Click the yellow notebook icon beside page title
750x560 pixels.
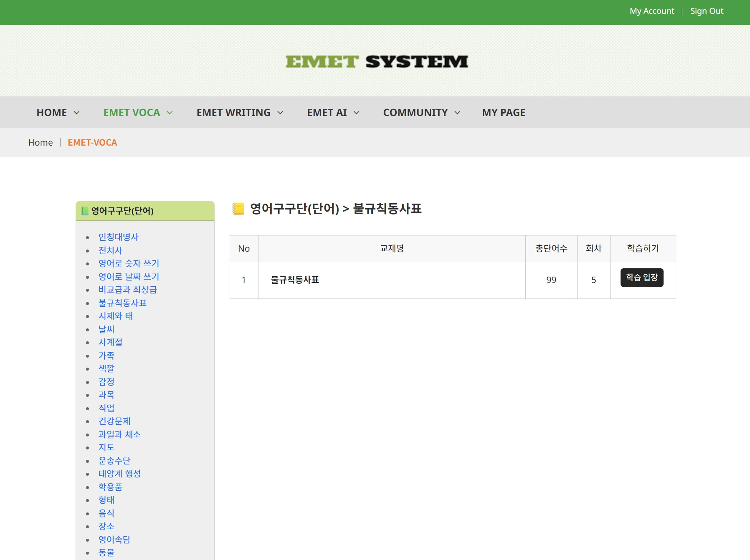pyautogui.click(x=238, y=209)
